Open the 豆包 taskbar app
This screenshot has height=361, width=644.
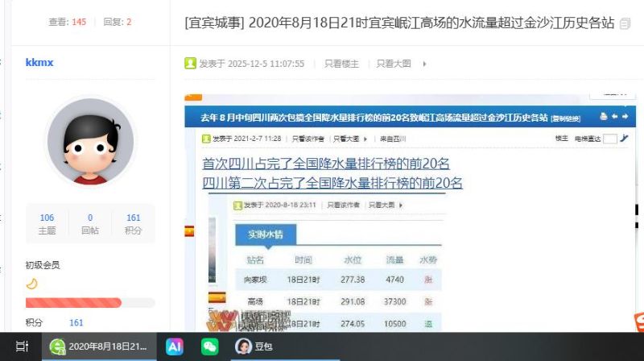tap(254, 346)
